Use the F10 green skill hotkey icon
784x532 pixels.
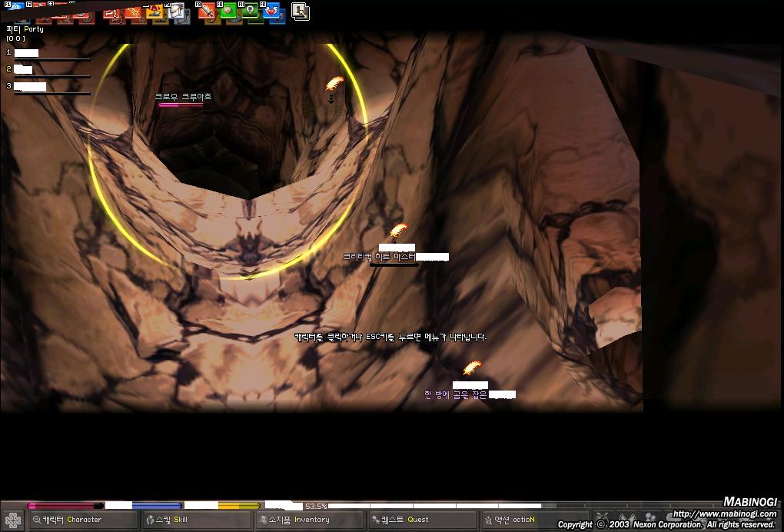(x=228, y=10)
